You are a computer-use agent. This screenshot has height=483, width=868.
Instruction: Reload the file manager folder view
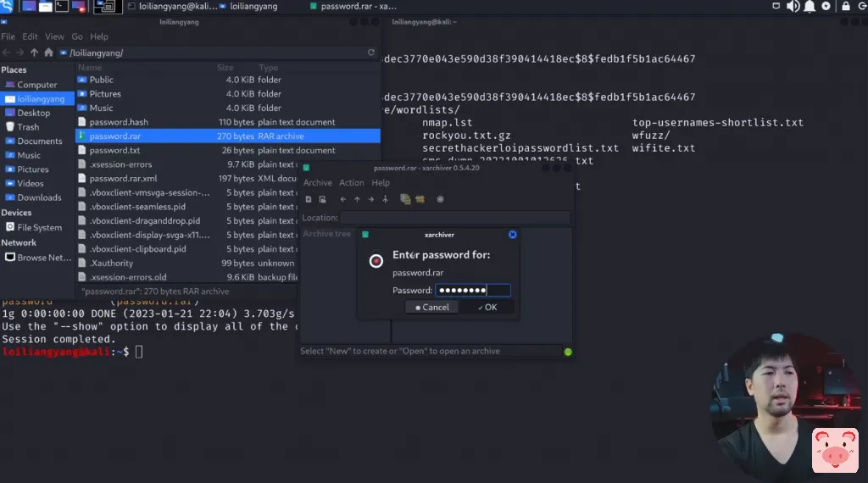tap(371, 53)
